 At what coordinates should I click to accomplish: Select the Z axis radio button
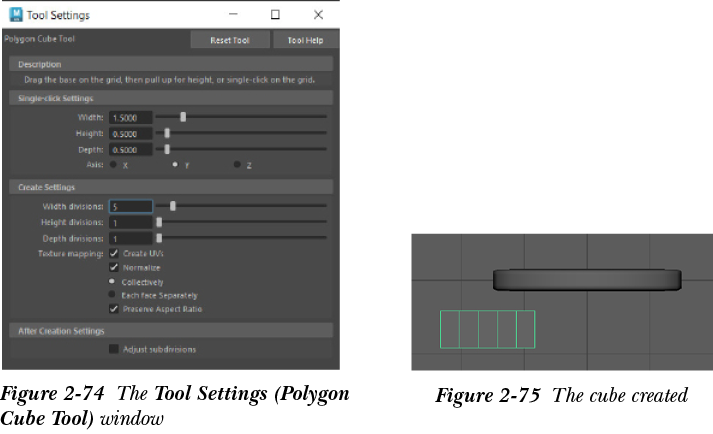[x=237, y=164]
